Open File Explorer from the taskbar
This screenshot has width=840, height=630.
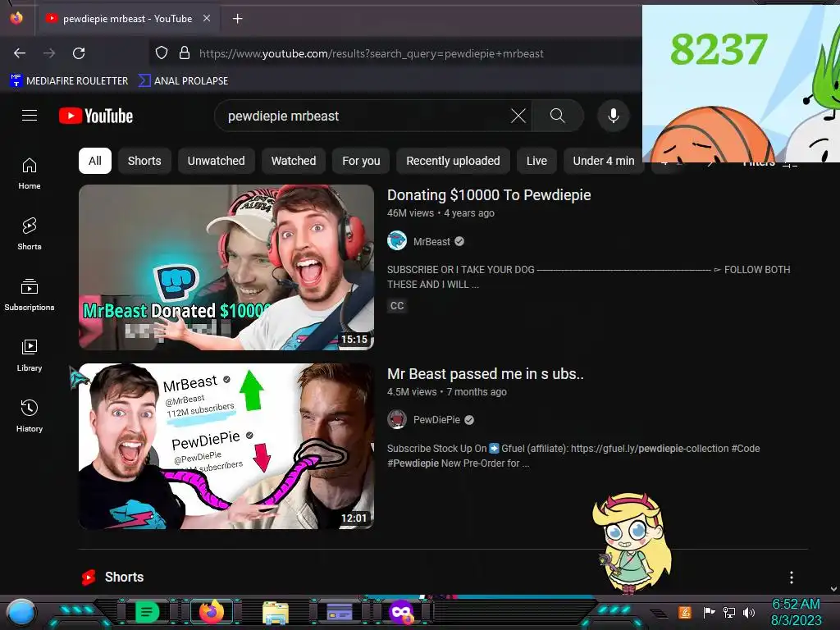tap(276, 612)
